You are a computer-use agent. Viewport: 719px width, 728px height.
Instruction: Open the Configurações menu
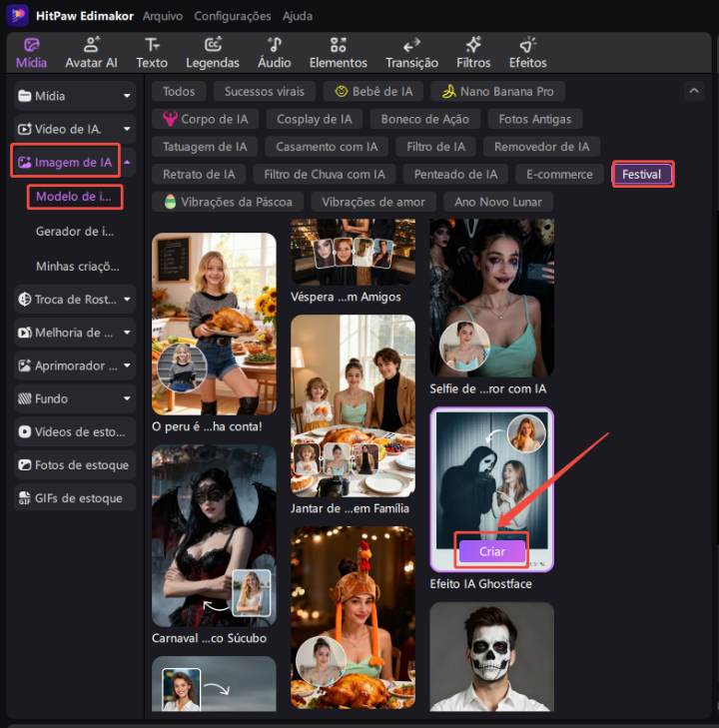pos(232,16)
